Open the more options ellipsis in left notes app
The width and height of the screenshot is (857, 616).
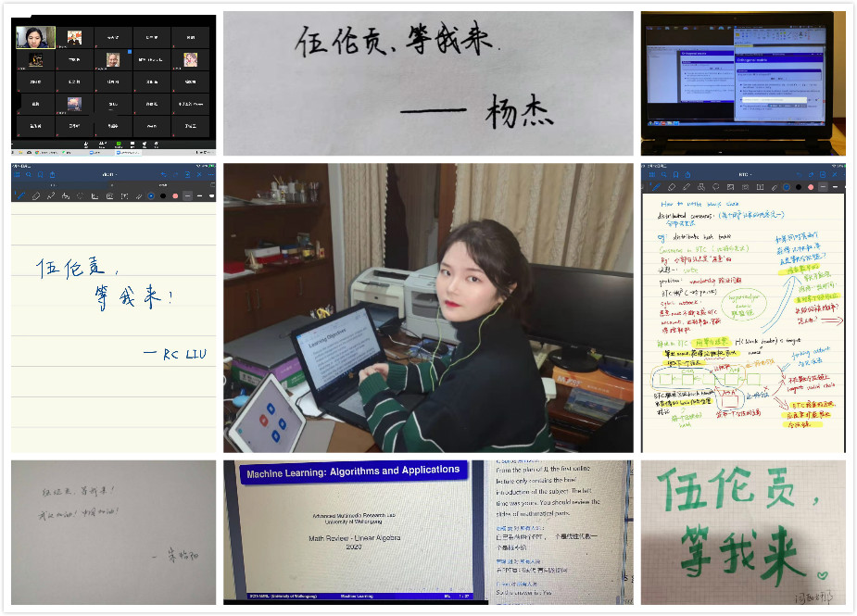[x=209, y=174]
